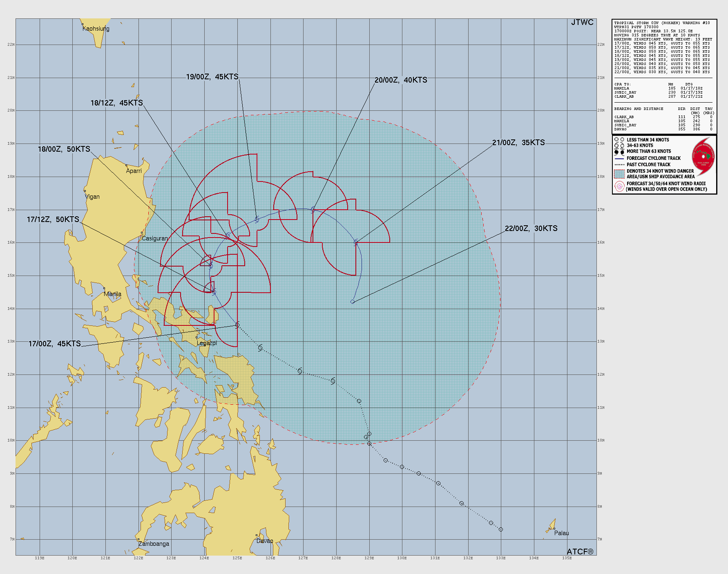Click the blue forecast cyclone track legend line
The width and height of the screenshot is (728, 574).
(x=619, y=158)
